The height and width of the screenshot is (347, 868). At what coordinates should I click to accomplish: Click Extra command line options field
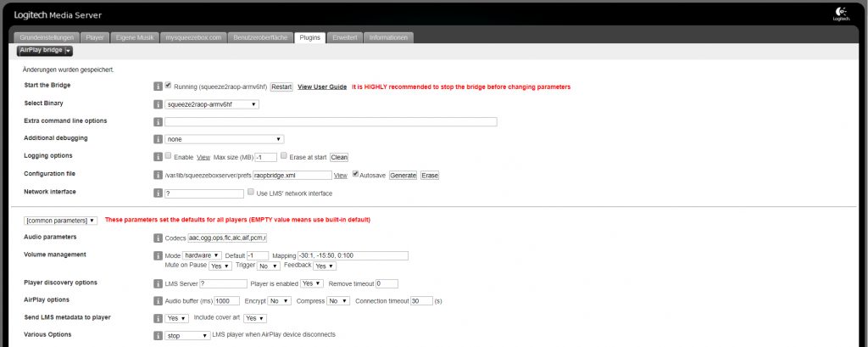331,122
